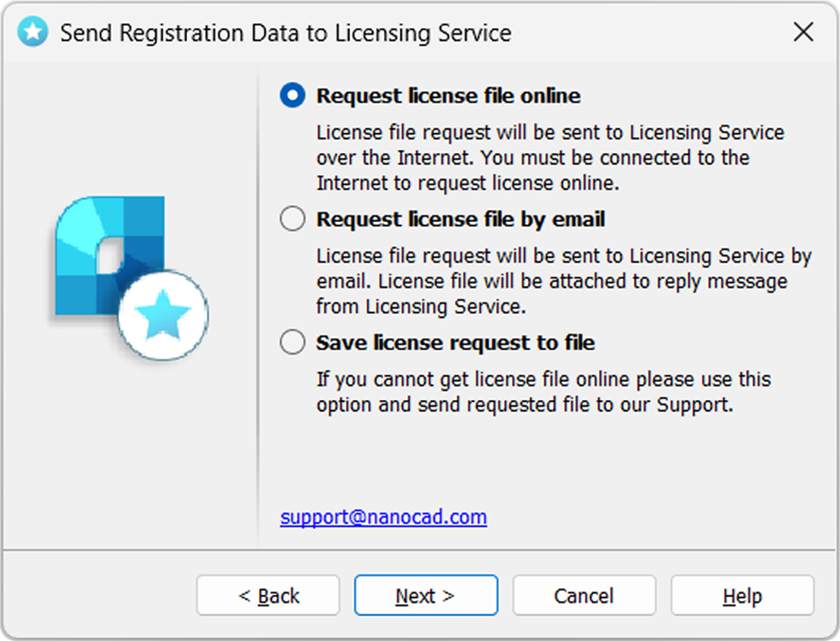Click the bold 'Save license request to file' label
This screenshot has width=840, height=641.
click(x=455, y=342)
